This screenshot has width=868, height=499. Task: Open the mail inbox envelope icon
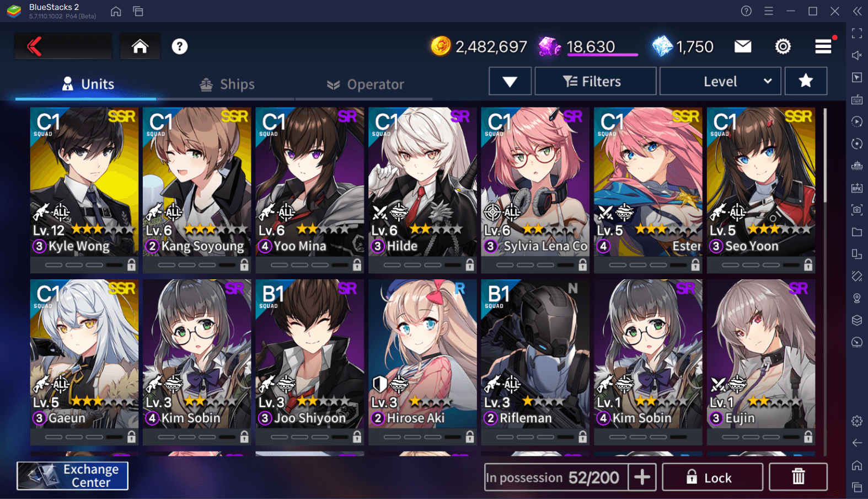743,46
